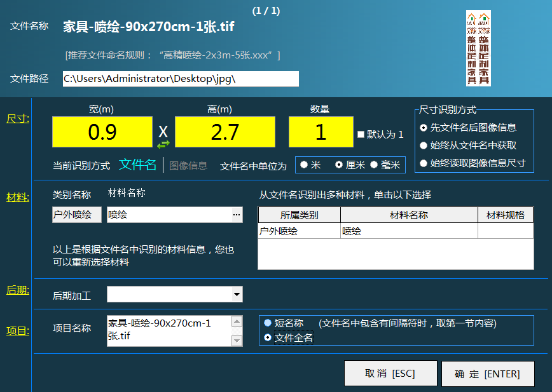Choose 先文件名后图像信息 option
Viewport: 552px width, 392px height.
point(424,128)
